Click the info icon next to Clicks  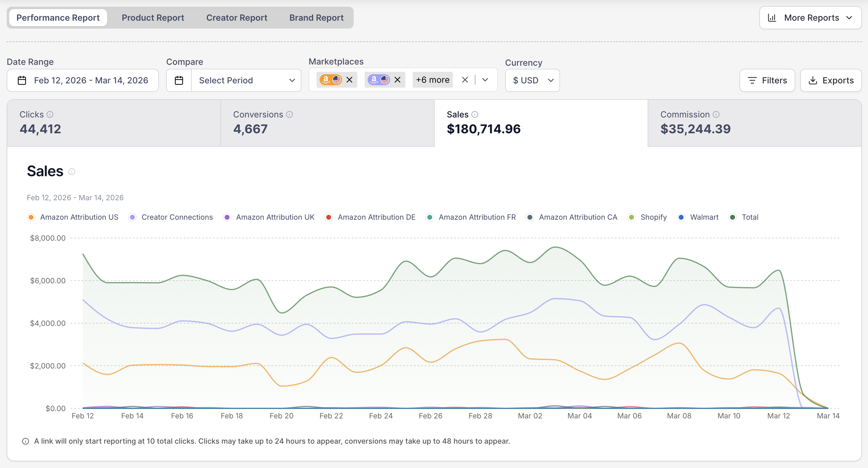pos(50,114)
